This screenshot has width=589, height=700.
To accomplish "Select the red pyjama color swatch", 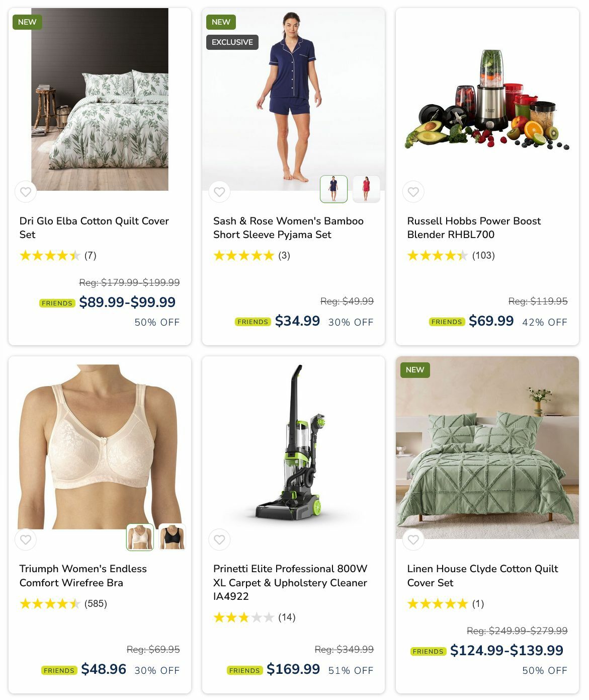I will pos(366,189).
